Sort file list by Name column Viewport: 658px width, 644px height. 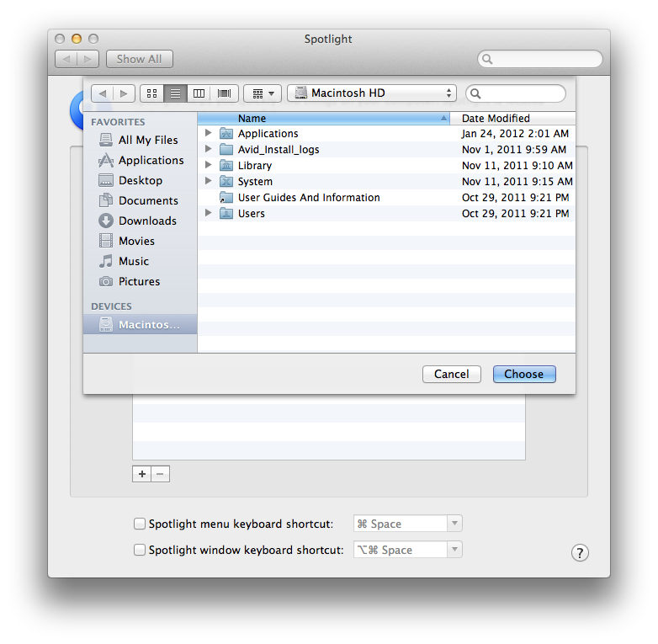[x=320, y=119]
